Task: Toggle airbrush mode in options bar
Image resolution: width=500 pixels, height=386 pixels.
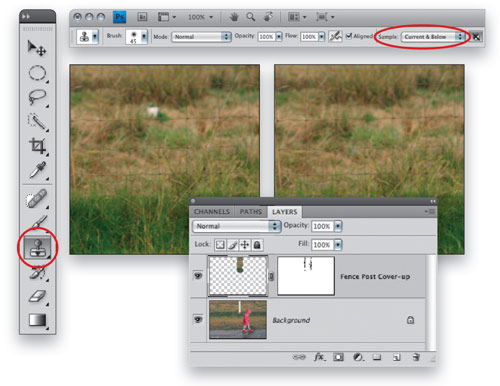Action: point(335,36)
